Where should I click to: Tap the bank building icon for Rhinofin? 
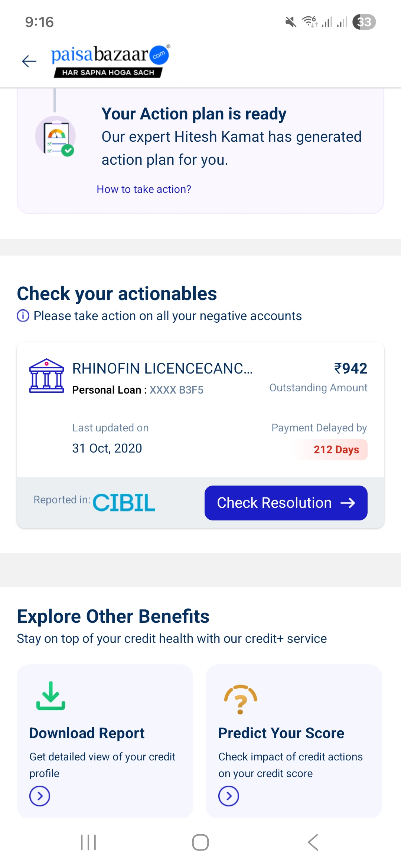click(x=46, y=376)
